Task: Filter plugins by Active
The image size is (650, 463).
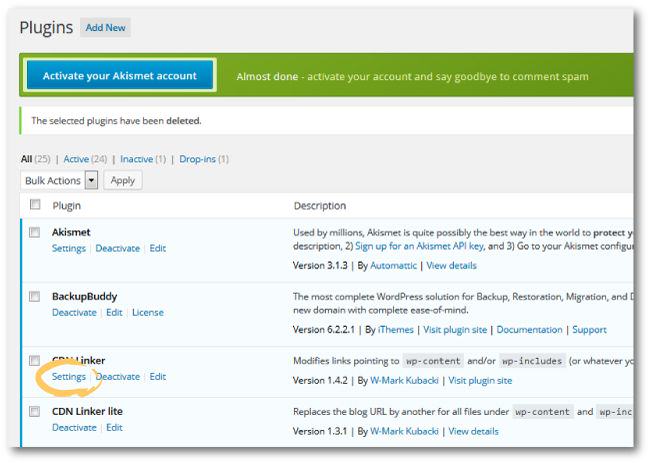Action: [76, 159]
